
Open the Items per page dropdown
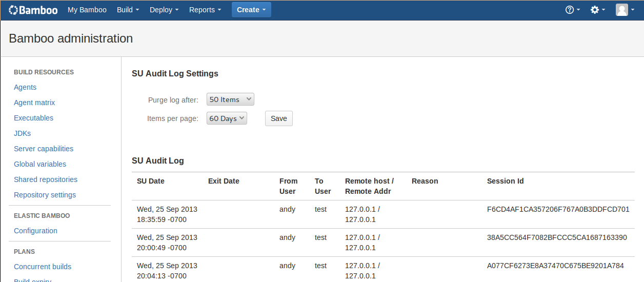click(227, 118)
